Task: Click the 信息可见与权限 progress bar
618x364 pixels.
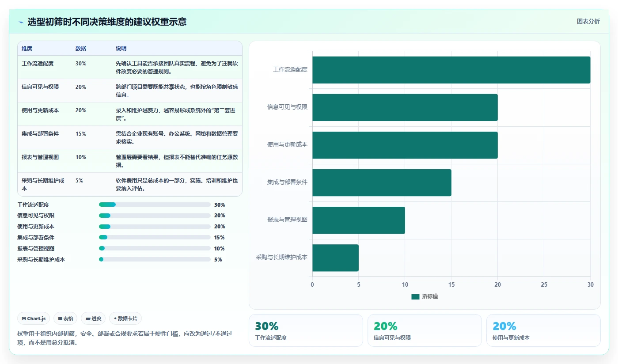Action: tap(155, 216)
